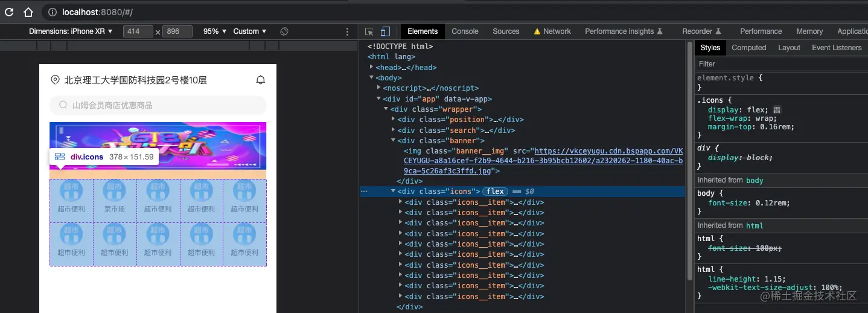This screenshot has width=868, height=313.
Task: Switch to the Elements tab
Action: tap(423, 31)
